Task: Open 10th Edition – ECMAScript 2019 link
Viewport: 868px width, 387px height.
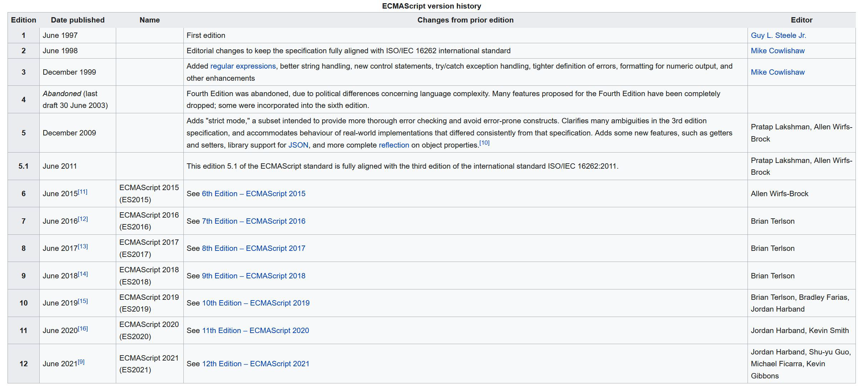Action: point(256,303)
